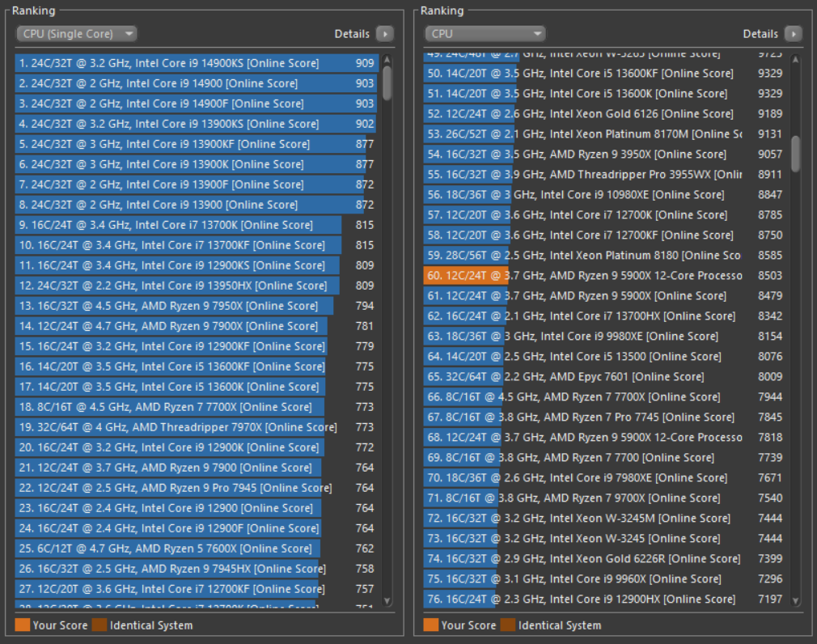Select row 53 Intel Xeon Platinum 8170M

(605, 134)
